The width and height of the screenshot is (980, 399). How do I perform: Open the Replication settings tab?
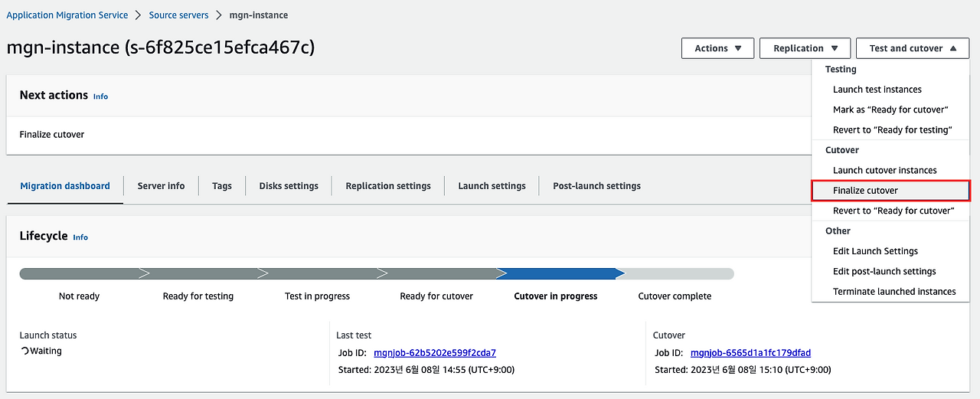coord(388,186)
